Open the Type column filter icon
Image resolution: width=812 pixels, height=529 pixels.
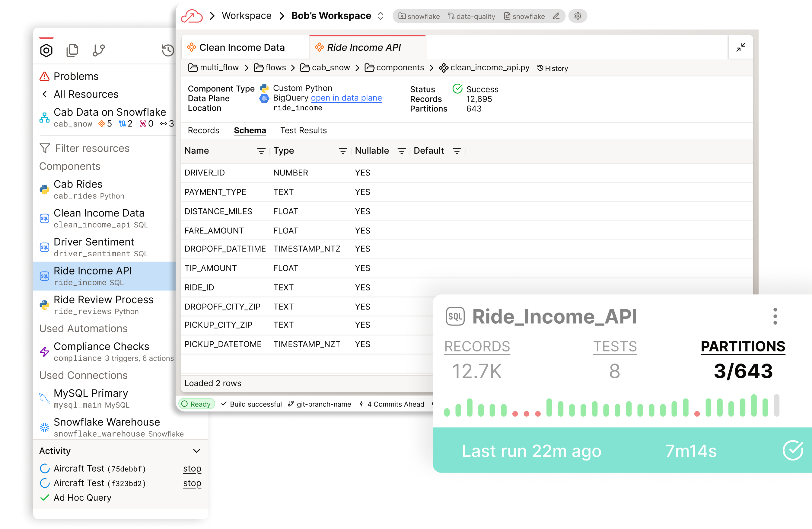point(342,151)
